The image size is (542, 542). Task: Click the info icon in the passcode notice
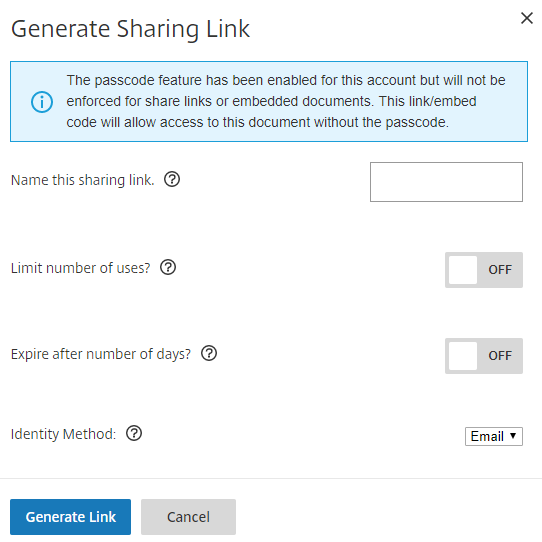(42, 102)
